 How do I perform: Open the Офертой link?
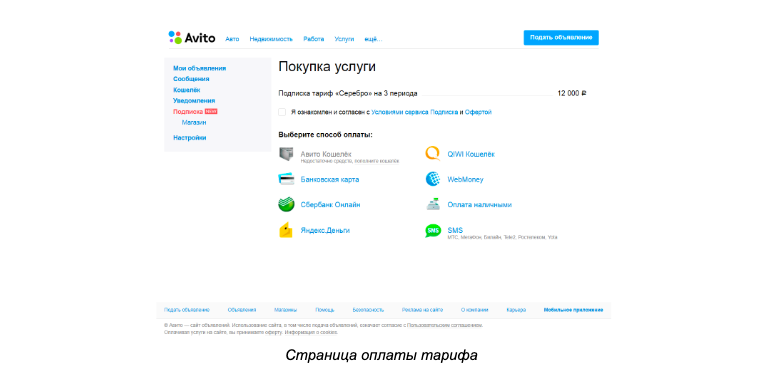tap(478, 112)
